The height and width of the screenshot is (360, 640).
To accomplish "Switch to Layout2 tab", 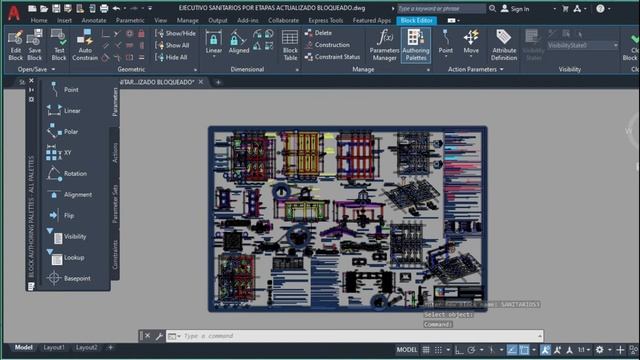I will [87, 347].
